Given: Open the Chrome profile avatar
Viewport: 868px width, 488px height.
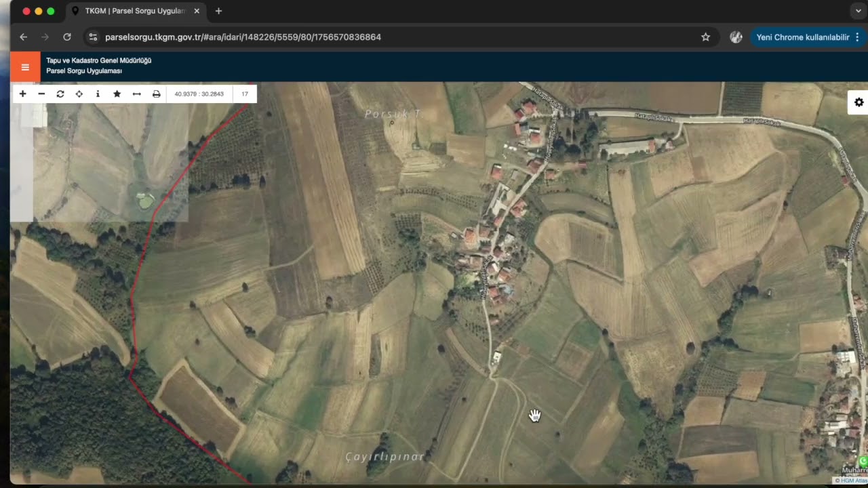Looking at the screenshot, I should [736, 37].
